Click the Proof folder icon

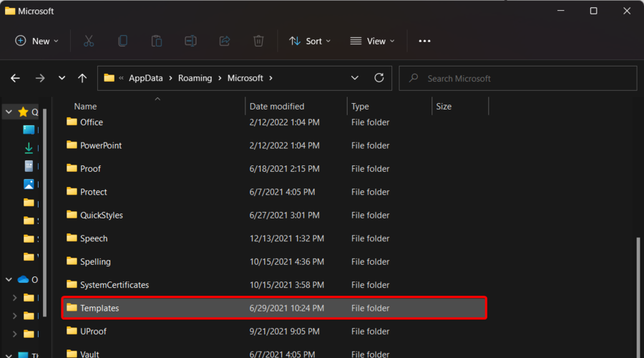click(72, 168)
